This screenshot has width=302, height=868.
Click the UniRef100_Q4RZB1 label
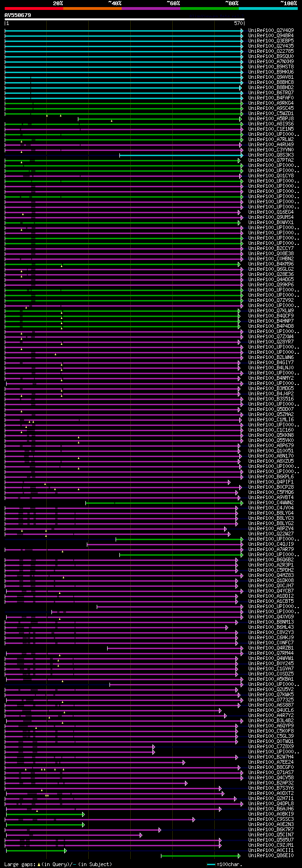click(271, 648)
